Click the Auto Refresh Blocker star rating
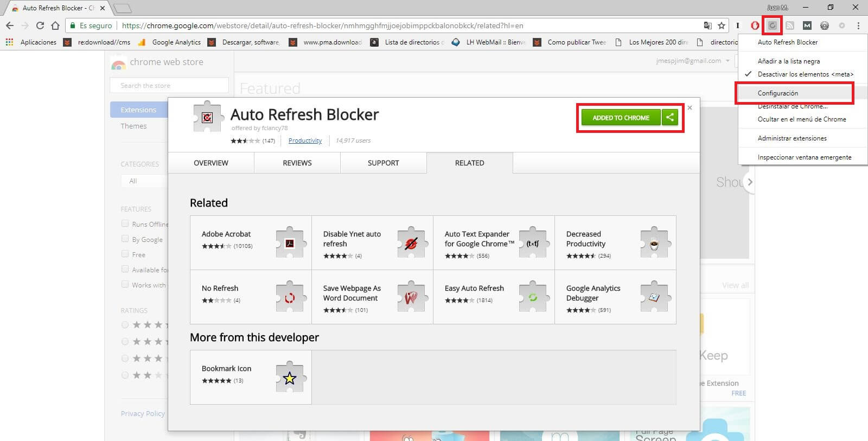 pyautogui.click(x=246, y=140)
